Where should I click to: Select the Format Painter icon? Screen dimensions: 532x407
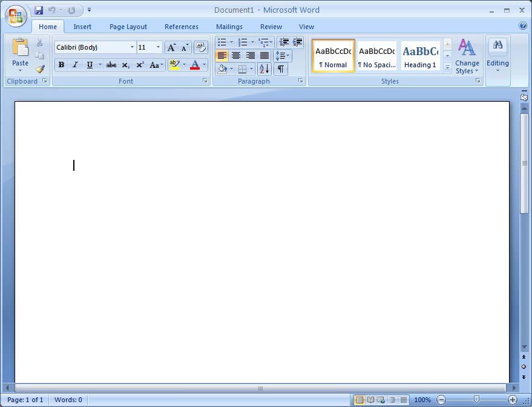pyautogui.click(x=40, y=68)
